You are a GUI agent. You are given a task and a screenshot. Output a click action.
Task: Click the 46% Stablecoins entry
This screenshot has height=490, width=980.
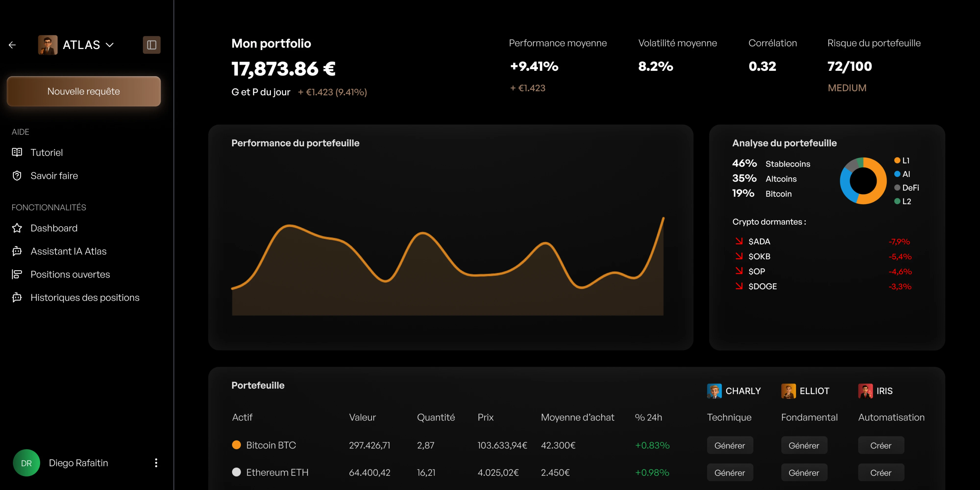pyautogui.click(x=771, y=164)
